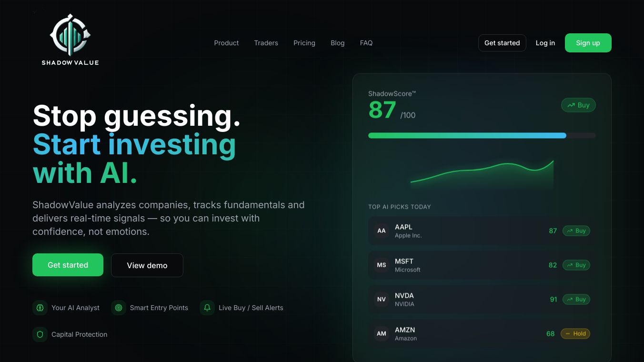This screenshot has height=362, width=644.
Task: Click the NV avatar for NVIDIA
Action: 382,300
